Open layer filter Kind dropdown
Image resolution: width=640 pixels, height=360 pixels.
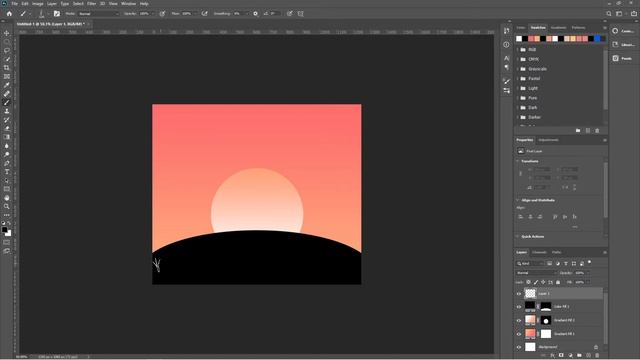[x=530, y=264]
